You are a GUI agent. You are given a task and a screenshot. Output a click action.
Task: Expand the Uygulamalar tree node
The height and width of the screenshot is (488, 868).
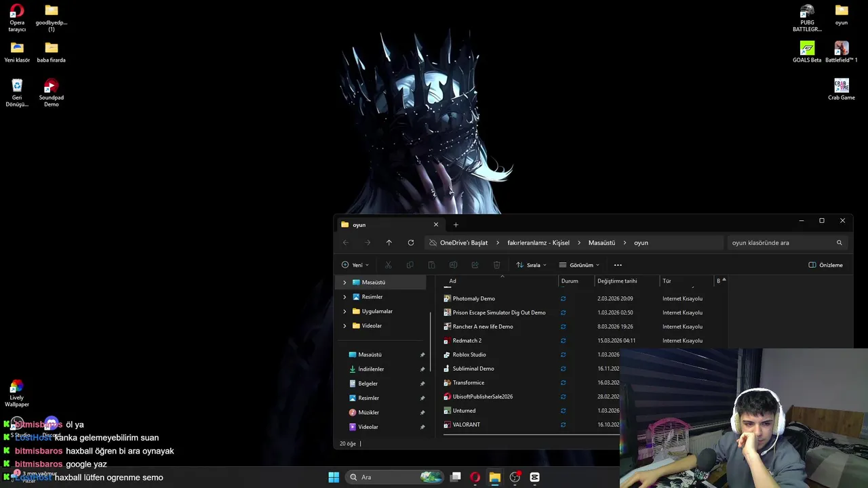tap(344, 311)
